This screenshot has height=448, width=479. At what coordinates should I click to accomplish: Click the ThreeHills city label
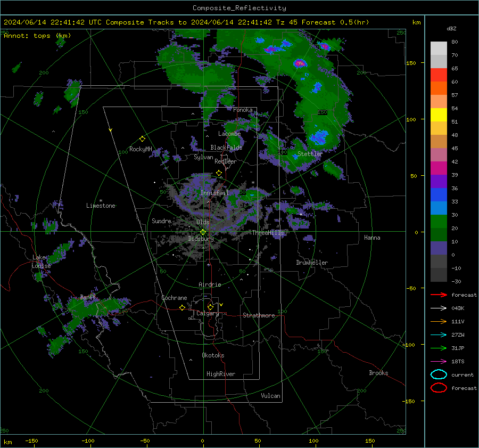(x=268, y=233)
